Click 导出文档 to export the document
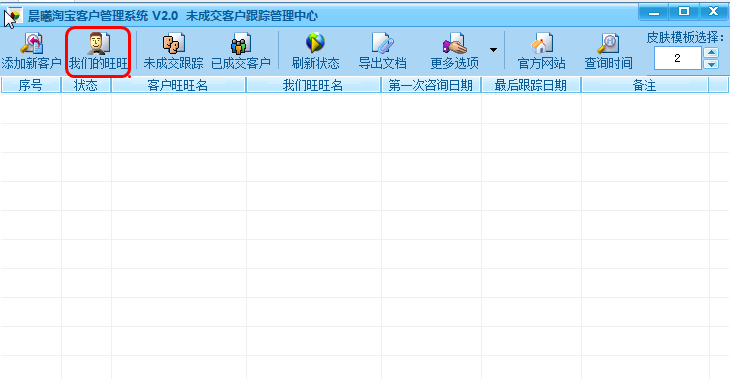The image size is (730, 379). click(382, 51)
